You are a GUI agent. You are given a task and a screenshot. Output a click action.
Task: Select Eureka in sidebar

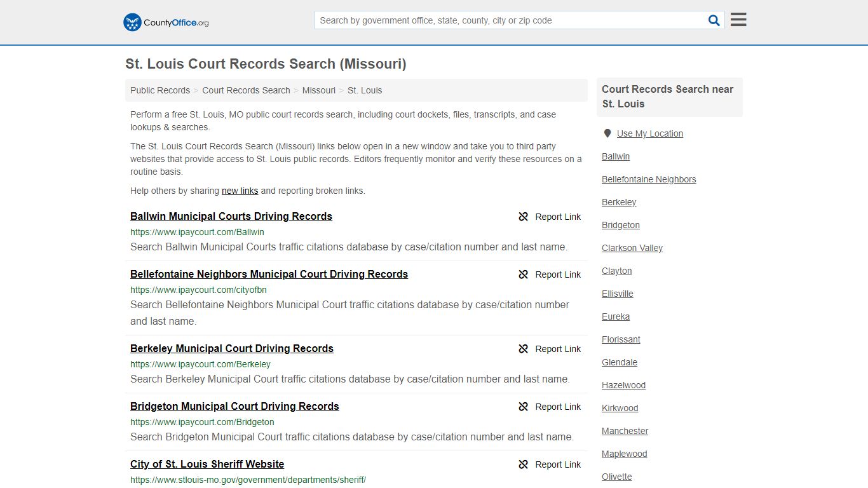pyautogui.click(x=616, y=316)
